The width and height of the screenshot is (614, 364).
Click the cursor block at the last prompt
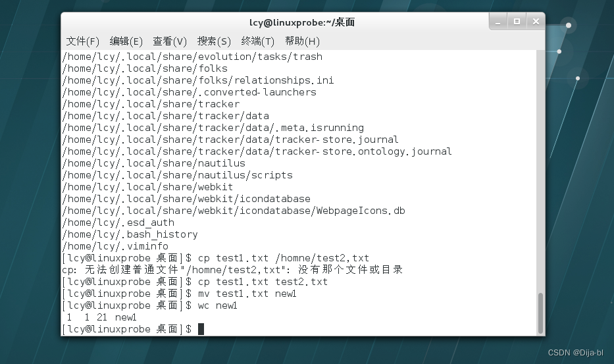201,329
